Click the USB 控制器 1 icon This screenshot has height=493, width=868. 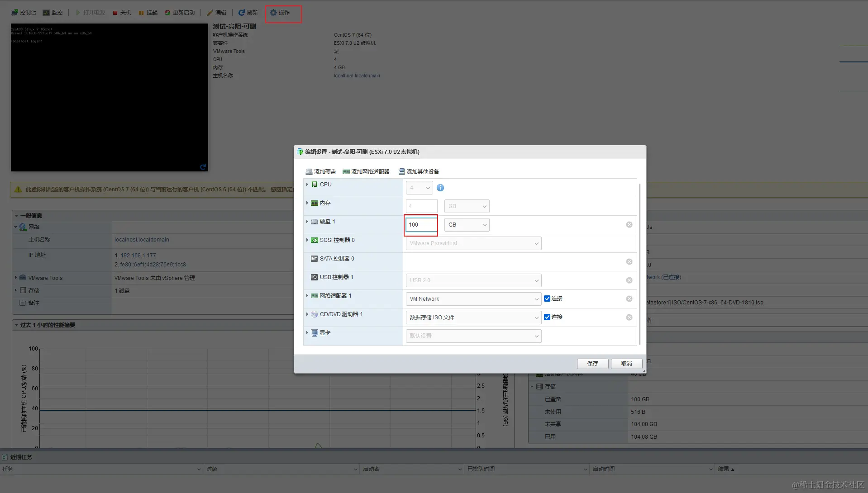[314, 277]
